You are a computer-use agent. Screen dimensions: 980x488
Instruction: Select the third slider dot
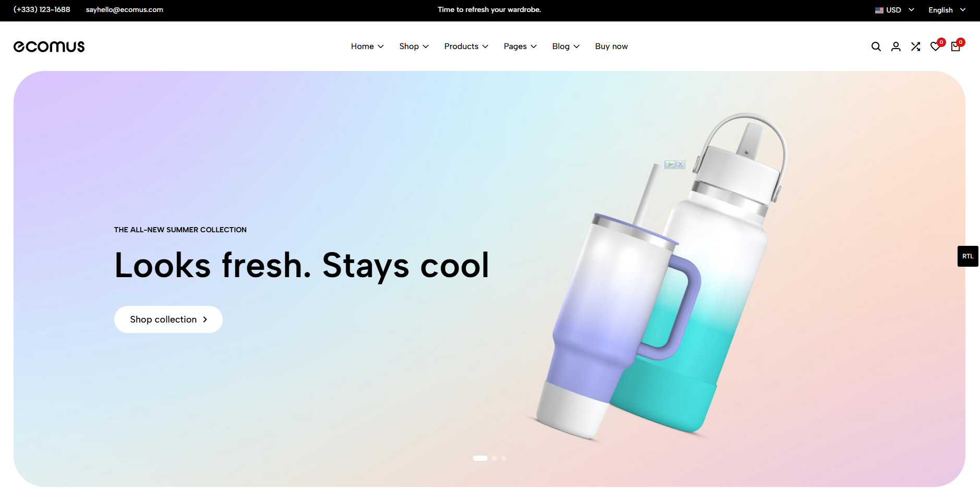click(504, 458)
